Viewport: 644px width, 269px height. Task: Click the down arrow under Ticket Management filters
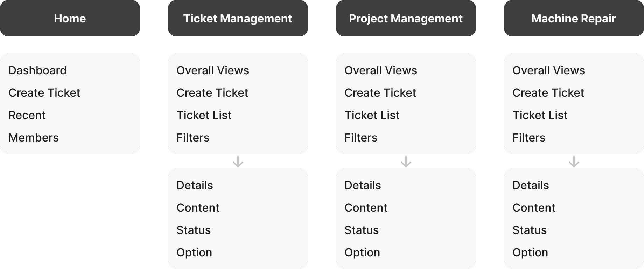pyautogui.click(x=238, y=161)
